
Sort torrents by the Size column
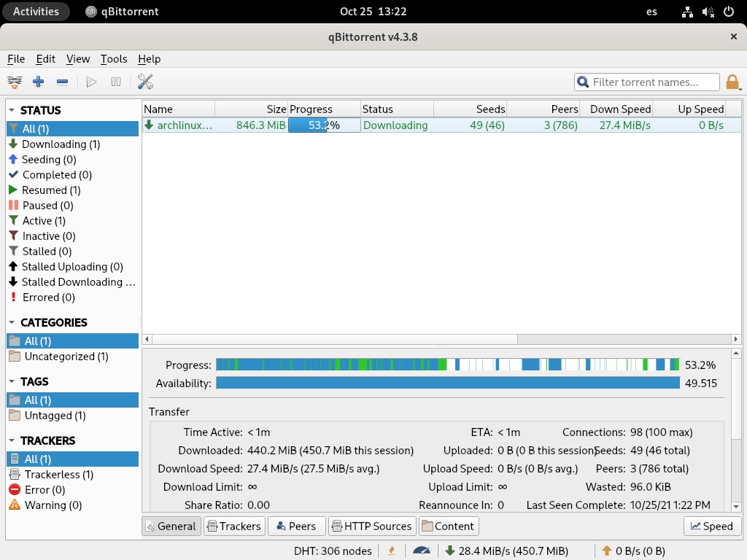[x=252, y=109]
